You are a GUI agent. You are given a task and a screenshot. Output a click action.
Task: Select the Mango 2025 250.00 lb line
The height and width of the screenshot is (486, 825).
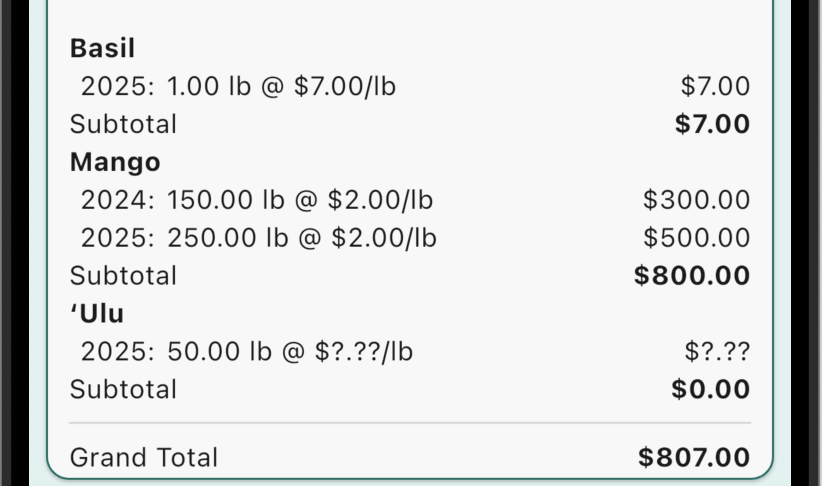pyautogui.click(x=258, y=238)
